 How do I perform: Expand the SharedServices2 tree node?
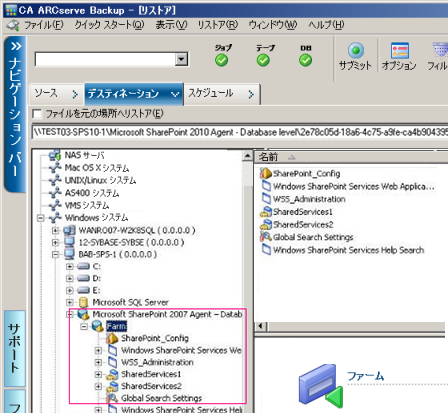point(98,386)
